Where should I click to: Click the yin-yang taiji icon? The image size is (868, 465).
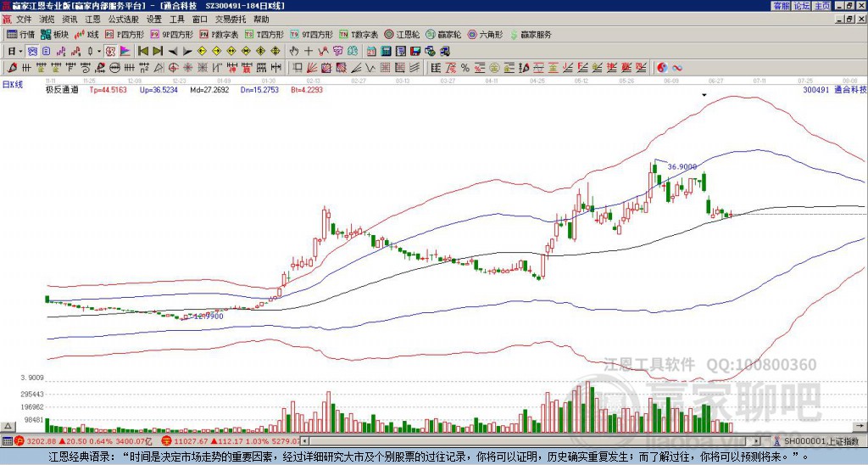click(x=662, y=68)
